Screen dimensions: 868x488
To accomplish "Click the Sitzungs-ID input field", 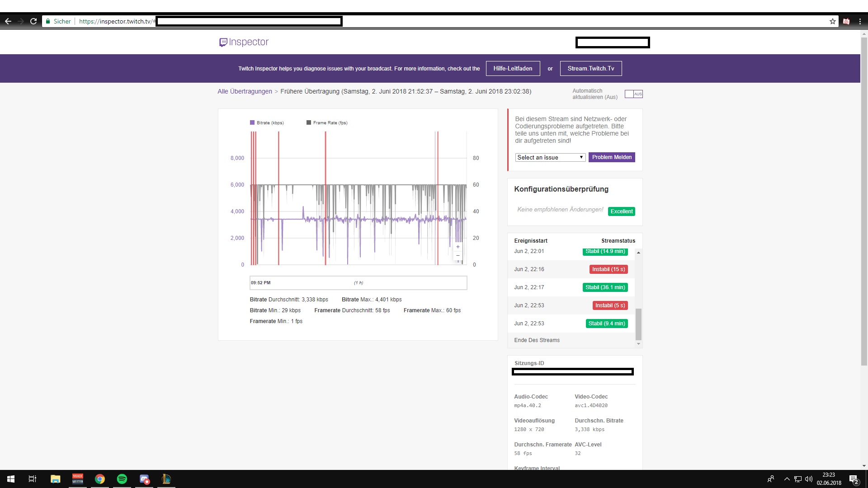I will click(573, 372).
